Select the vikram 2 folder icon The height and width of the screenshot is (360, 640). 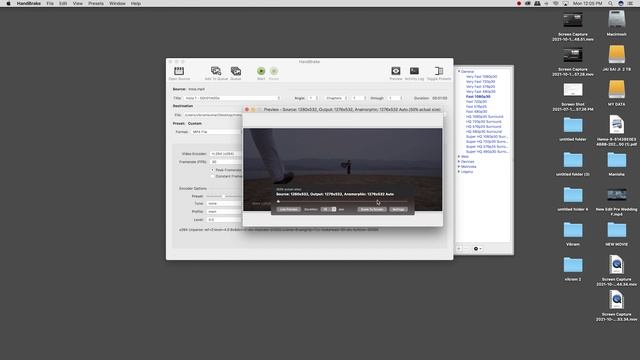pos(573,265)
